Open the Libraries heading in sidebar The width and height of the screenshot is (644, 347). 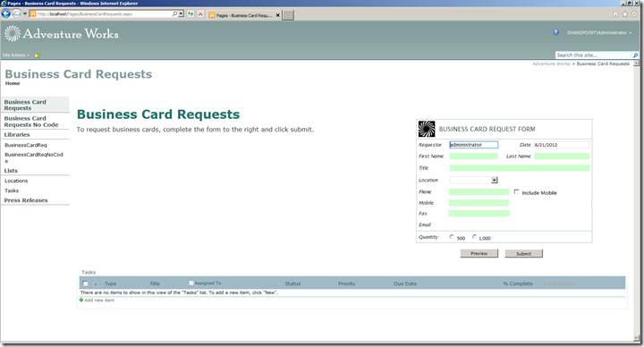click(x=17, y=135)
